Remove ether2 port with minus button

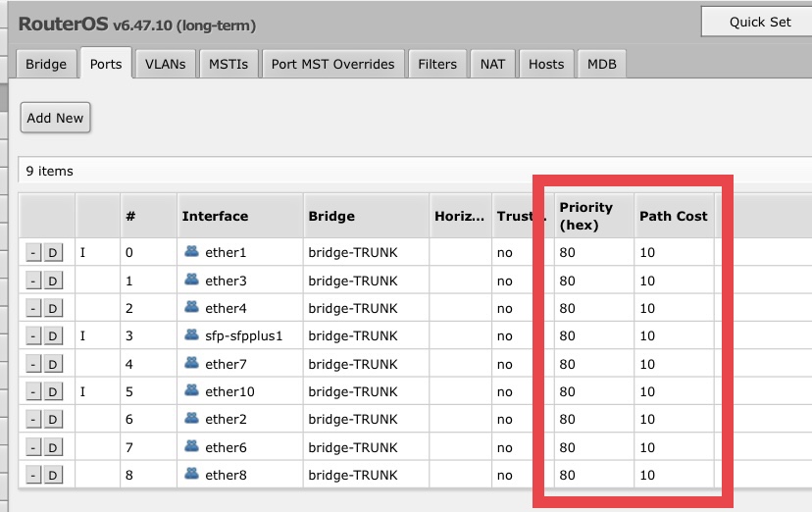[33, 420]
